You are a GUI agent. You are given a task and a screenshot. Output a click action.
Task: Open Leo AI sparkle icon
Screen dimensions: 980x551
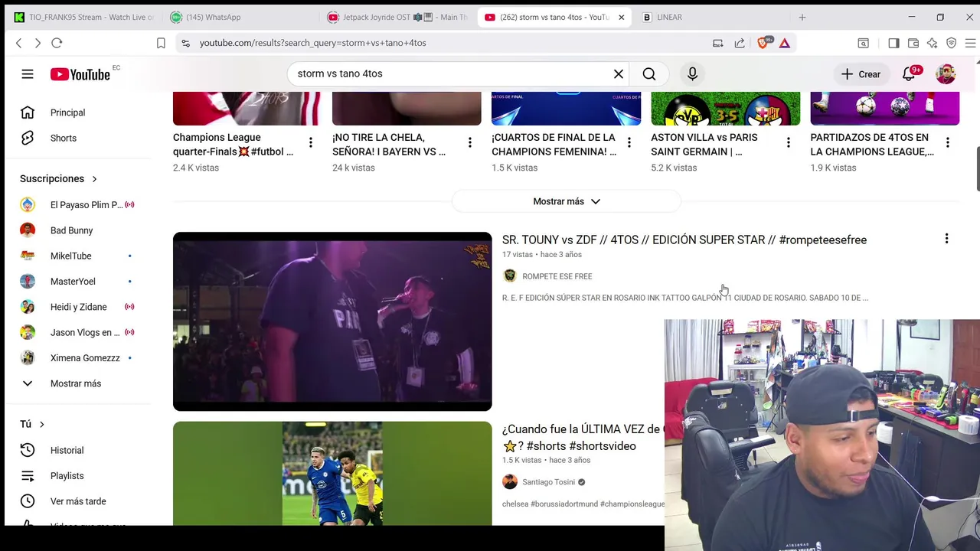pos(933,43)
